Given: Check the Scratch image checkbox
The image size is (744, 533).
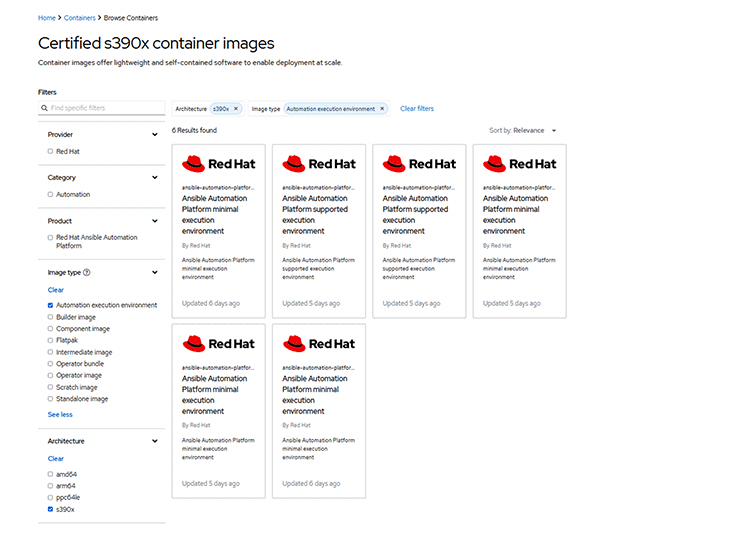Looking at the screenshot, I should [x=50, y=387].
